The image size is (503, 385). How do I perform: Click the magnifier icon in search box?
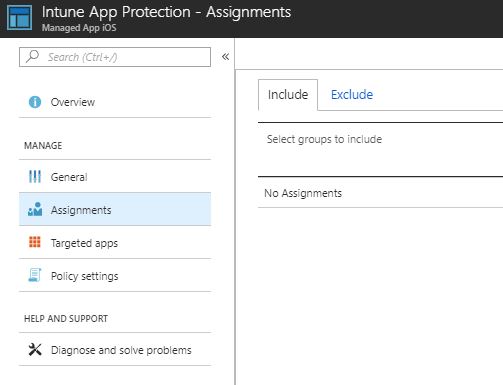(x=33, y=56)
